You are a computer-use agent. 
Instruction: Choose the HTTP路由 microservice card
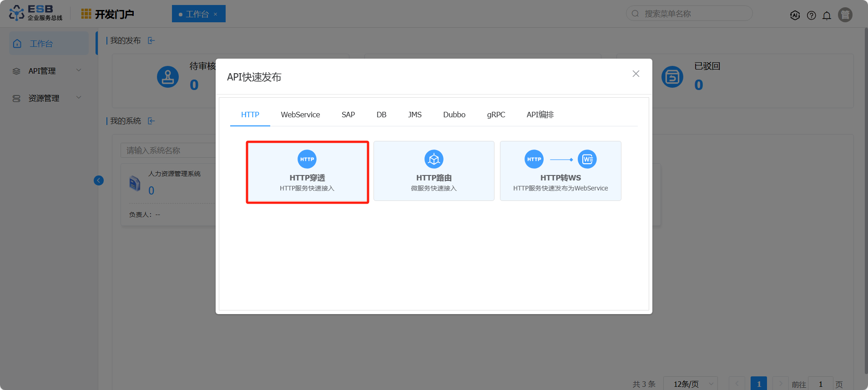pyautogui.click(x=434, y=171)
